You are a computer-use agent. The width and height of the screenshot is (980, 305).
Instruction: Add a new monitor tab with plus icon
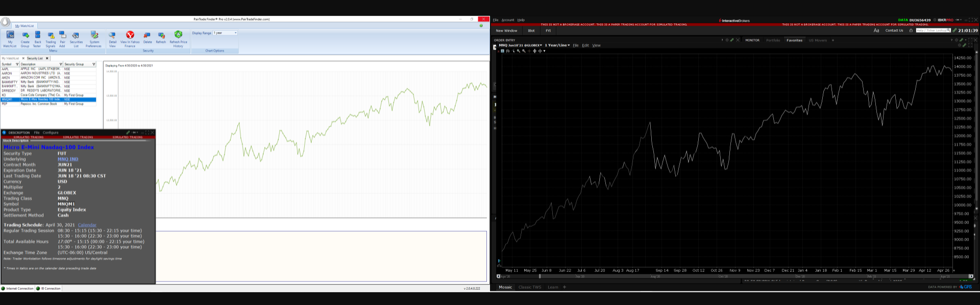coord(833,40)
